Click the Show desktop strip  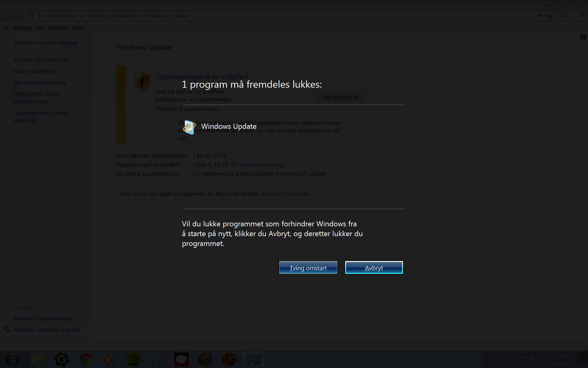point(582,360)
